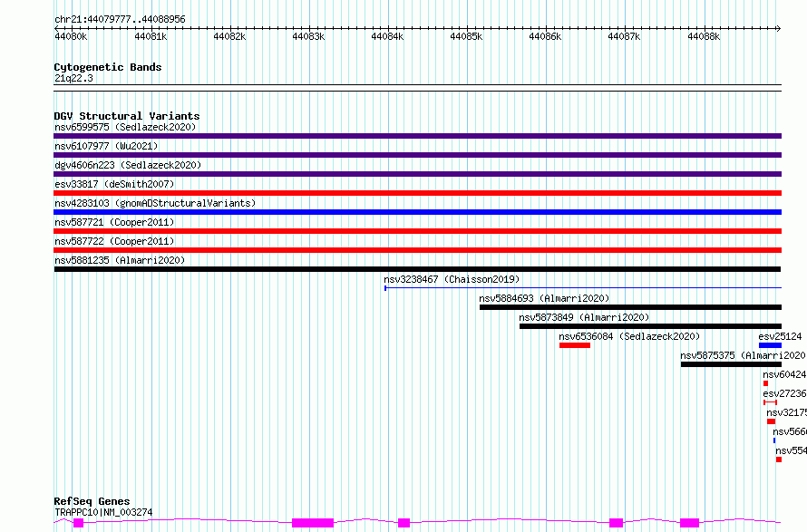807x532 pixels.
Task: Open the nsv5660 variant label
Action: point(790,431)
